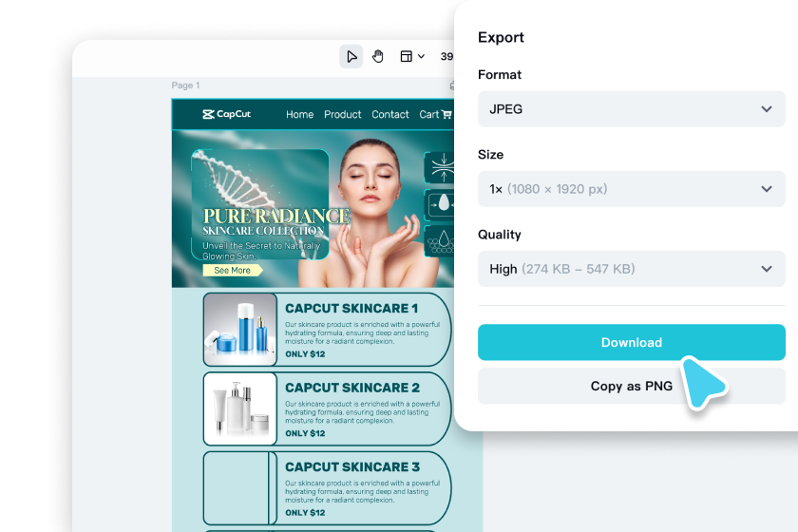
Task: Select the pointer selection tool
Action: click(x=351, y=56)
